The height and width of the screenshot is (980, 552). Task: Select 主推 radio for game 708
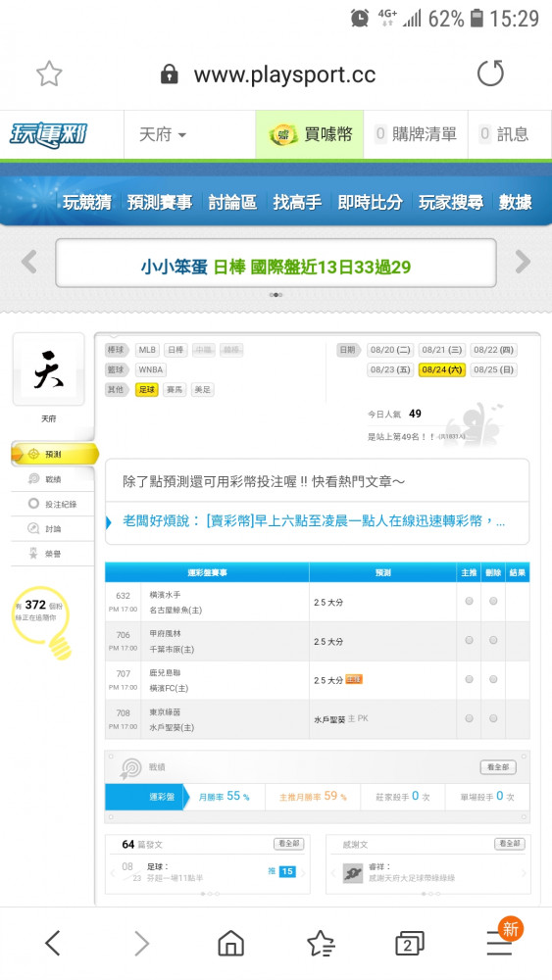point(469,718)
